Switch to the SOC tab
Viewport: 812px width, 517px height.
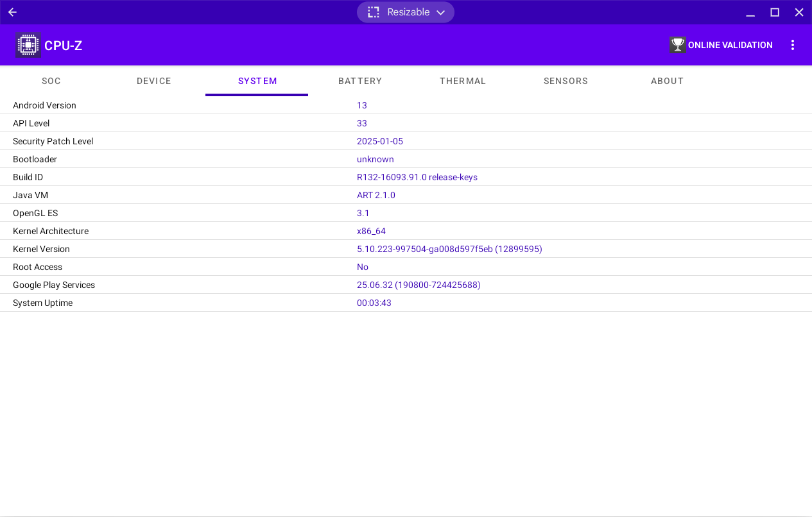pyautogui.click(x=51, y=81)
